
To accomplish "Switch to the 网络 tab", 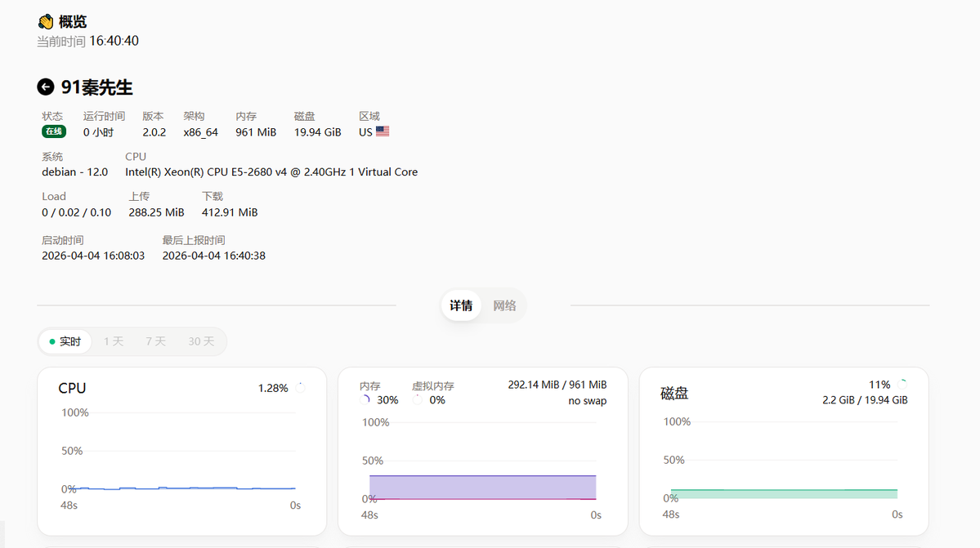I will pyautogui.click(x=504, y=305).
